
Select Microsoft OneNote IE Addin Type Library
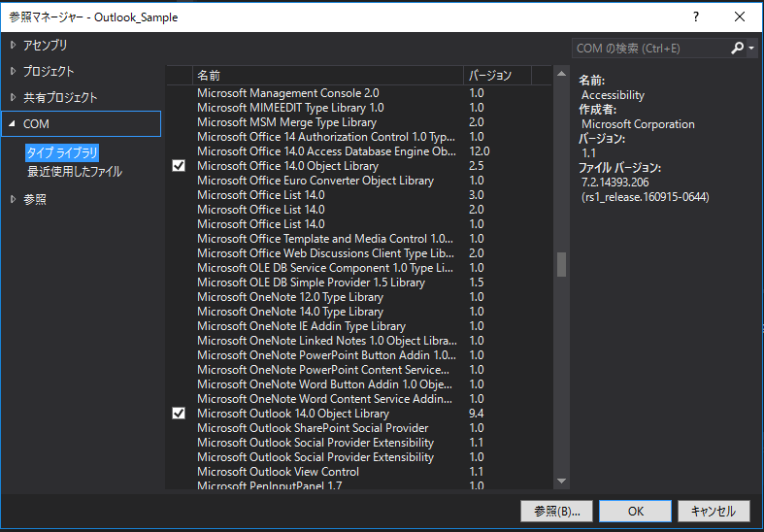[359, 326]
